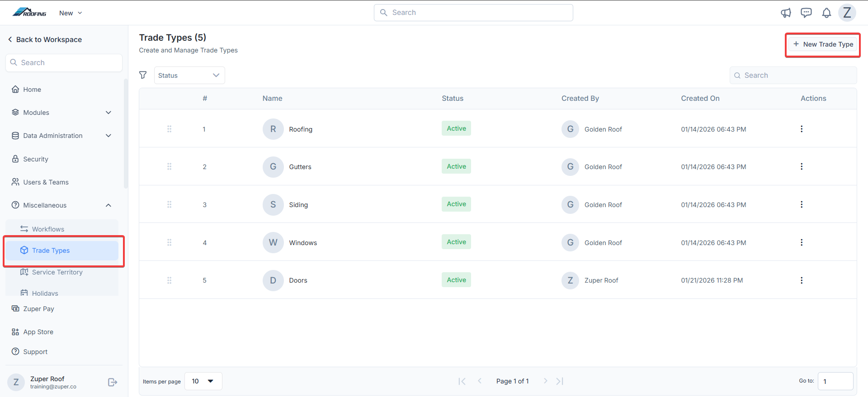The image size is (868, 397).
Task: Open actions menu for Gutters row
Action: [x=802, y=166]
